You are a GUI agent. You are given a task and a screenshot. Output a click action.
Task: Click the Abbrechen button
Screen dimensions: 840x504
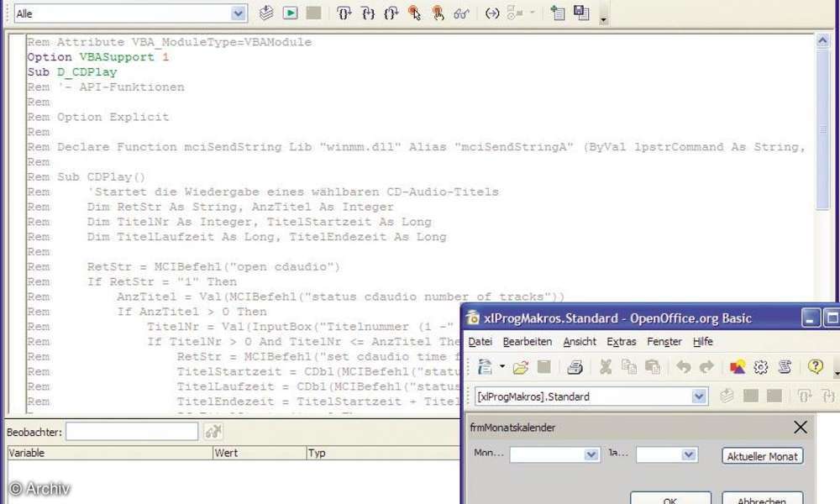(762, 500)
